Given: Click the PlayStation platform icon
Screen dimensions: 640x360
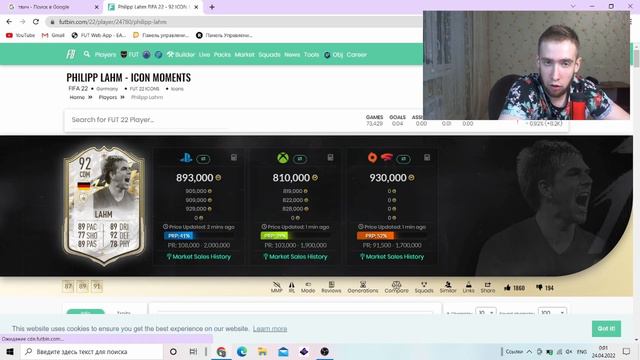Looking at the screenshot, I should (x=186, y=158).
